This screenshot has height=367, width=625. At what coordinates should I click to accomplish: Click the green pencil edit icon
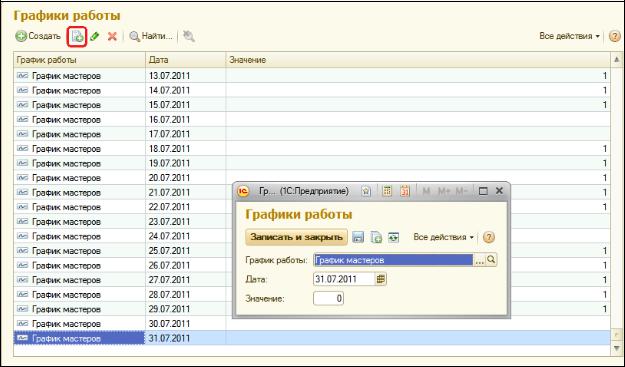click(94, 37)
